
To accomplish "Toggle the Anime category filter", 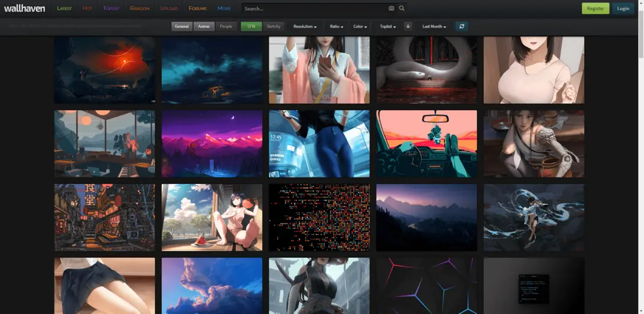I will pyautogui.click(x=204, y=26).
